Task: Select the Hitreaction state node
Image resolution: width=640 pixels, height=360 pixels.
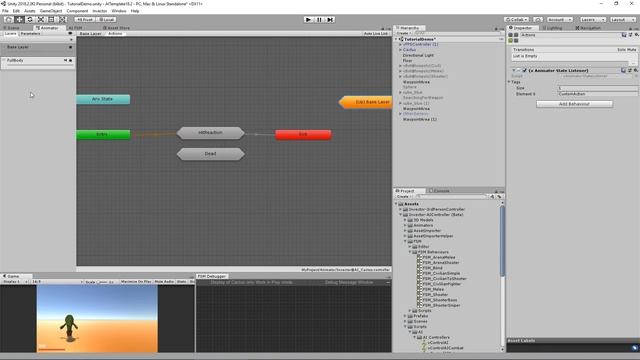Action: [x=211, y=133]
